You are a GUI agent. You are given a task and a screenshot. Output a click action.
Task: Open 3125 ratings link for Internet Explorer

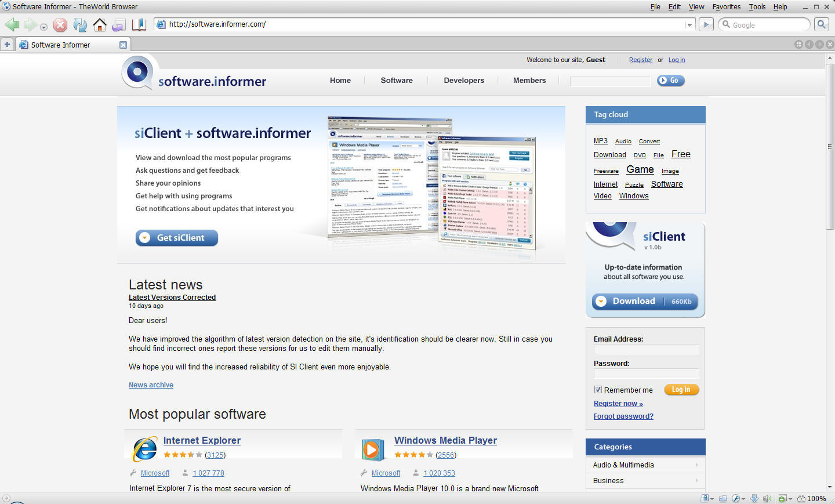click(x=215, y=455)
